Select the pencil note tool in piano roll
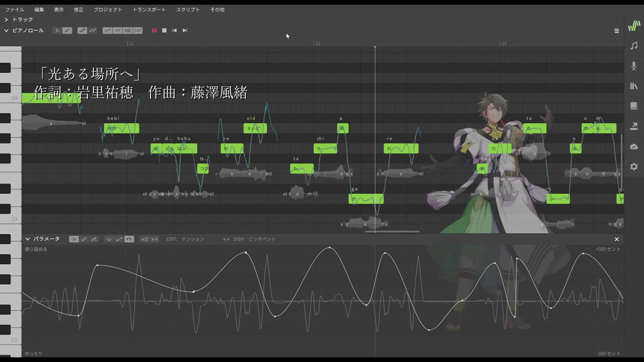This screenshot has width=644, height=362. (67, 30)
